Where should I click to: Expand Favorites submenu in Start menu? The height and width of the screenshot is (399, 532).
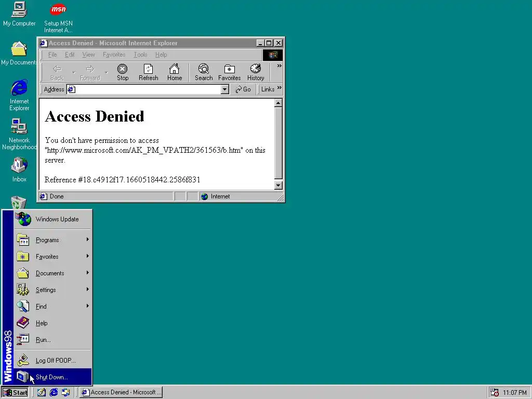(52, 257)
